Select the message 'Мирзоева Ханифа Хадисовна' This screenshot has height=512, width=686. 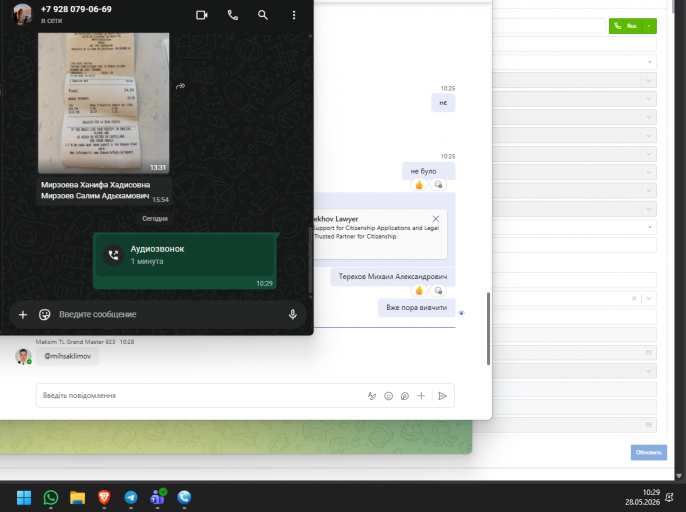tap(95, 185)
